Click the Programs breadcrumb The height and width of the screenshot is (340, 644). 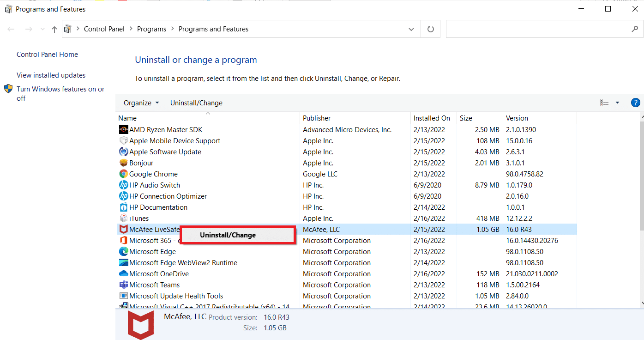[151, 29]
